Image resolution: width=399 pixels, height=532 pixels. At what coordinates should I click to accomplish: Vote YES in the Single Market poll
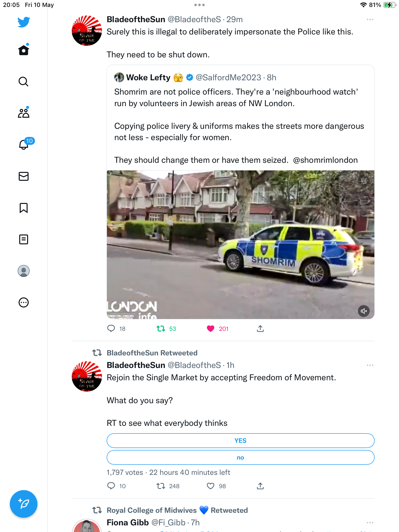pyautogui.click(x=240, y=441)
